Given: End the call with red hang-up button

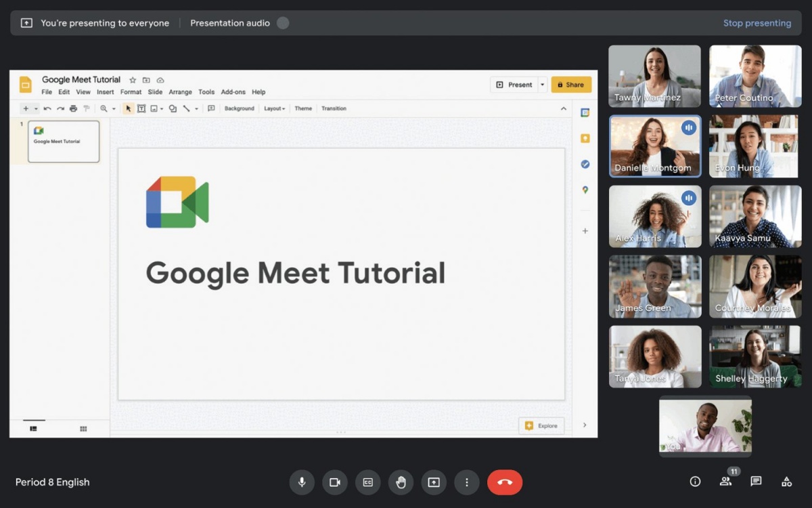Looking at the screenshot, I should point(505,482).
